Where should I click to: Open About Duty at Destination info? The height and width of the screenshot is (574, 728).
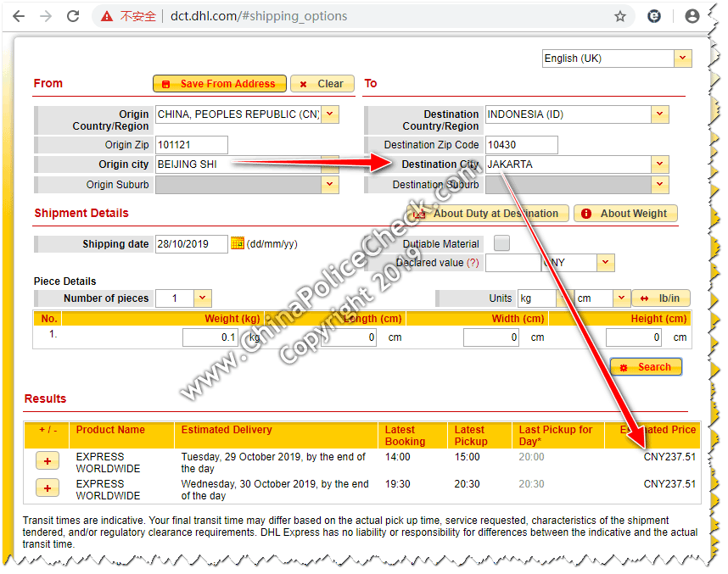pos(488,214)
